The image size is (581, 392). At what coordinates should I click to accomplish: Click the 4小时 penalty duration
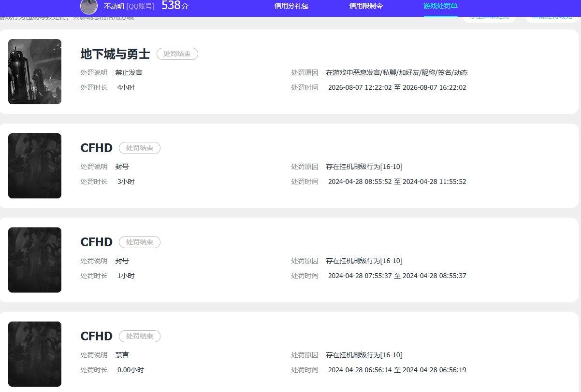coord(126,88)
